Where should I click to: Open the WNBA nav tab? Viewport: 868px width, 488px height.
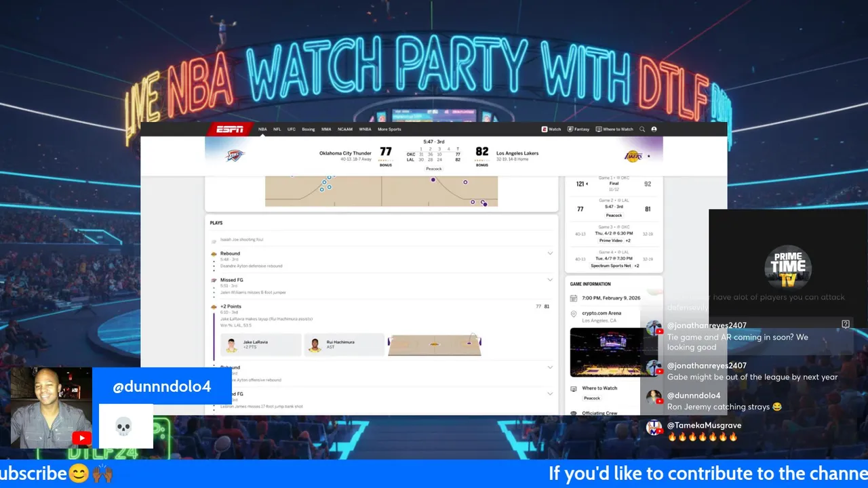365,129
